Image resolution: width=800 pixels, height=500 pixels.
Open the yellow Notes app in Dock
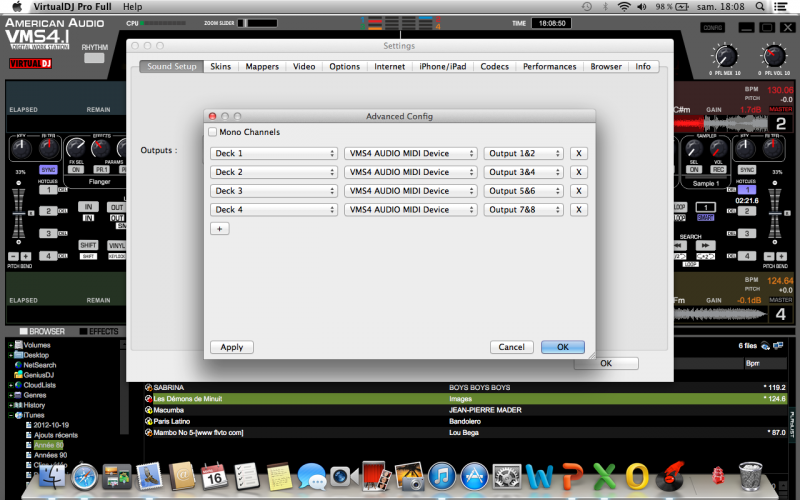[x=280, y=478]
